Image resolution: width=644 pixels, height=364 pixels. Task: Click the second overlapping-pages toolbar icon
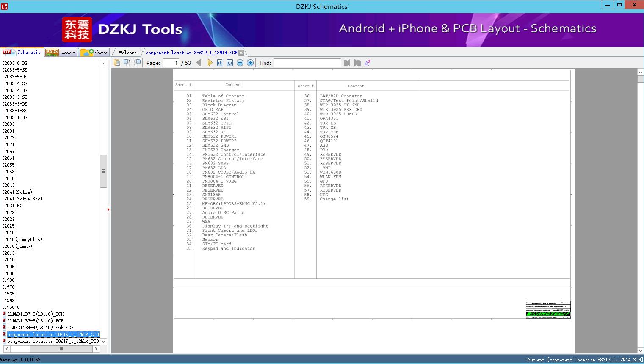tap(127, 63)
